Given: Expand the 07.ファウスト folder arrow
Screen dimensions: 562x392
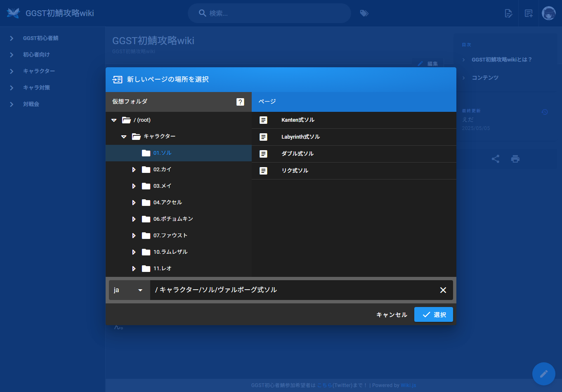Looking at the screenshot, I should [x=134, y=236].
